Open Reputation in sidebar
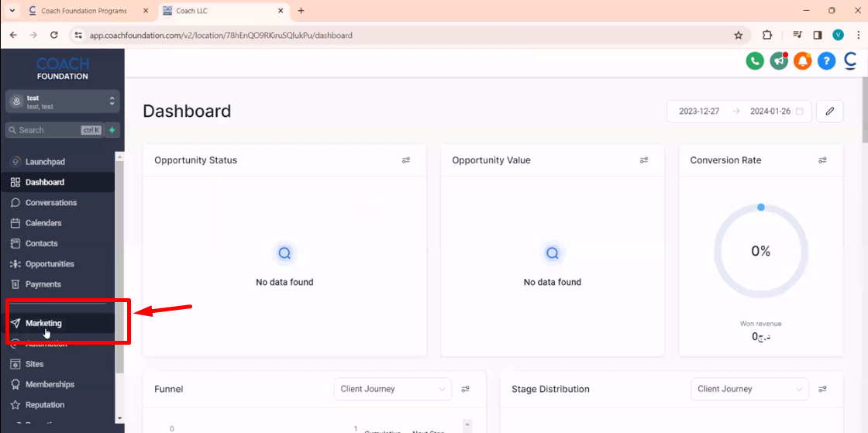 pos(58,405)
